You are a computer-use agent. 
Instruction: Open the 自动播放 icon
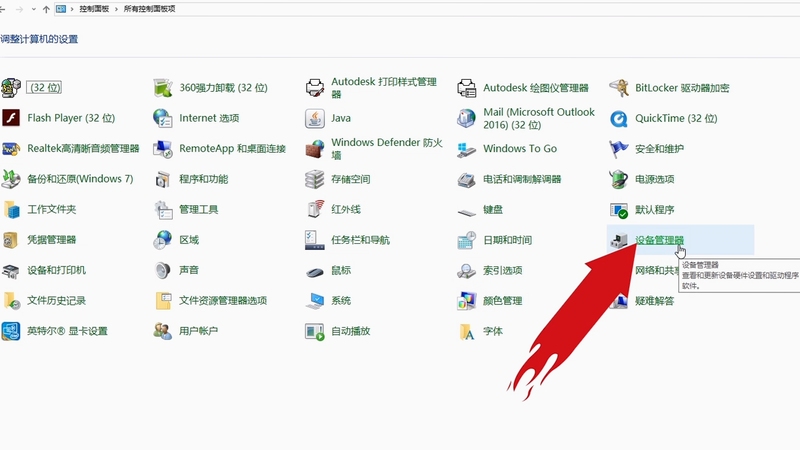(x=314, y=332)
